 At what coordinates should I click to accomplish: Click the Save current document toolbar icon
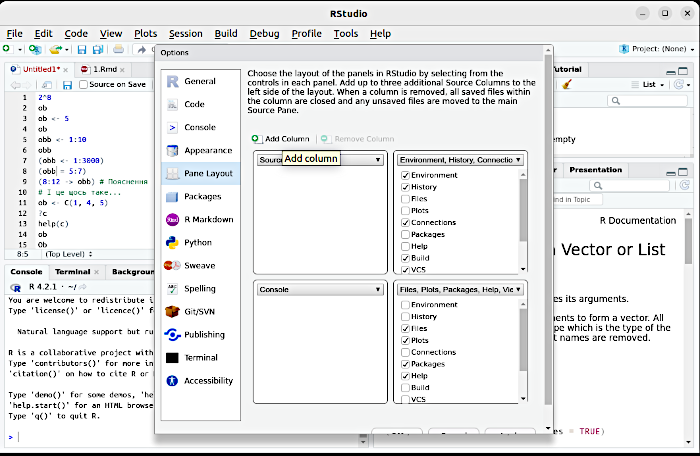click(82, 49)
